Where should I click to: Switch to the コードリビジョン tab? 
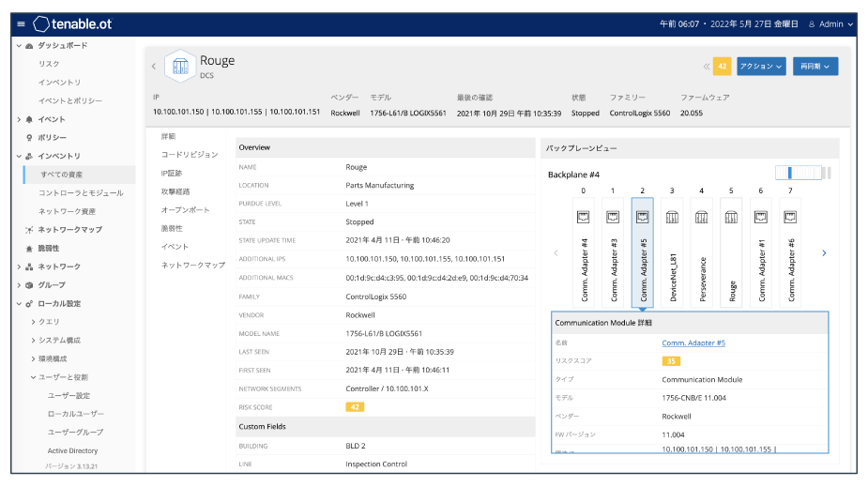click(189, 154)
